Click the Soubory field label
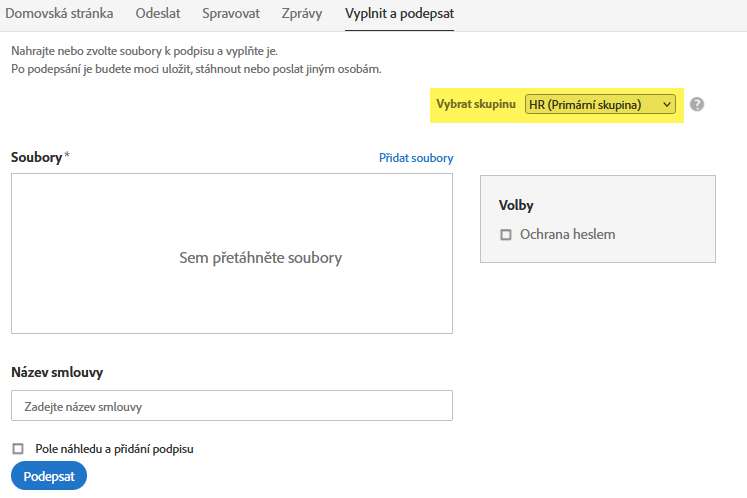The width and height of the screenshot is (747, 498). point(36,157)
